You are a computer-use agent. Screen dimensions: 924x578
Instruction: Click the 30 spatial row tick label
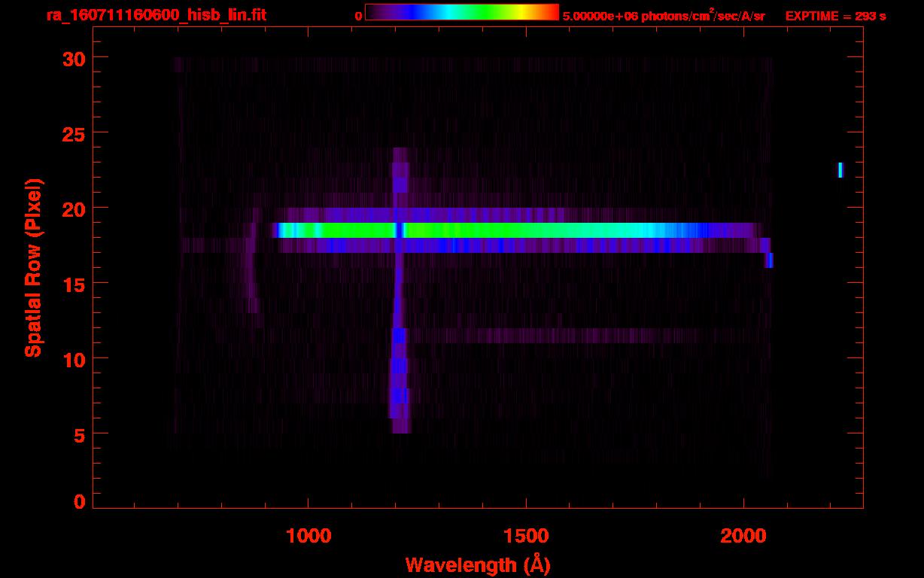click(x=75, y=58)
